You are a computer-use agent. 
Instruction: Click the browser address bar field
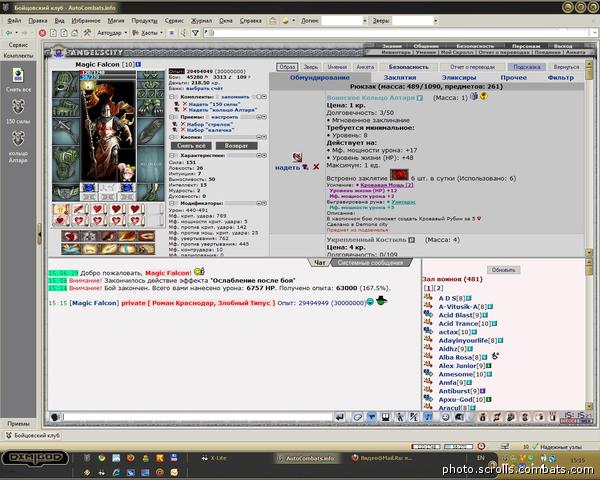pyautogui.click(x=399, y=33)
